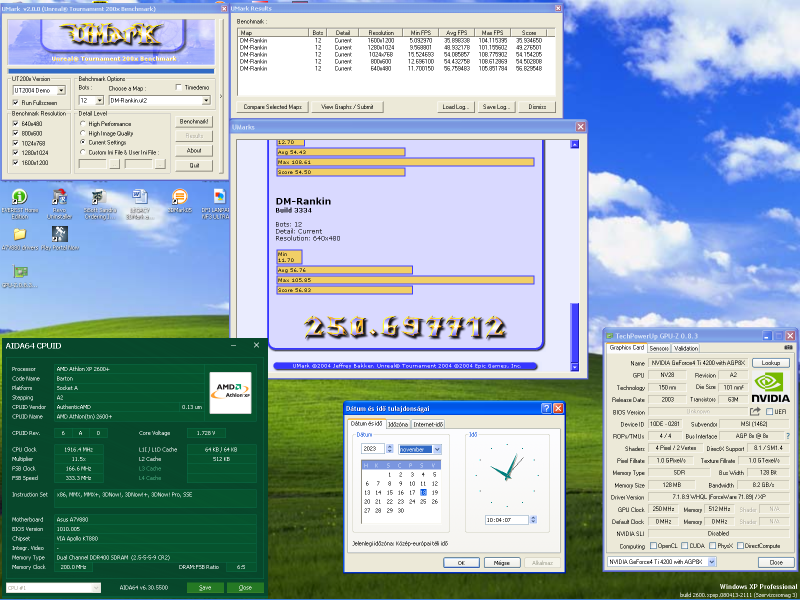Click the UMarks graph vertical scrollbar thumb

click(574, 332)
